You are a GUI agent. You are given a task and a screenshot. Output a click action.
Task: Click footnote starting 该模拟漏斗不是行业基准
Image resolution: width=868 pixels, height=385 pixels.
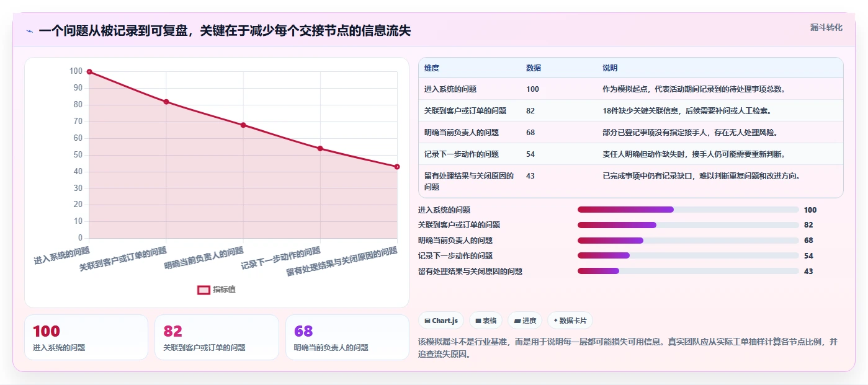[628, 348]
